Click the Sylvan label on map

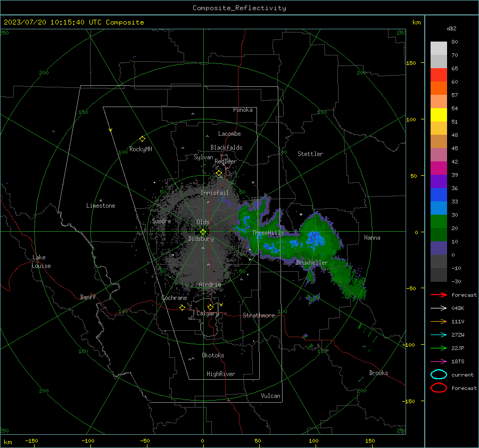(x=203, y=157)
